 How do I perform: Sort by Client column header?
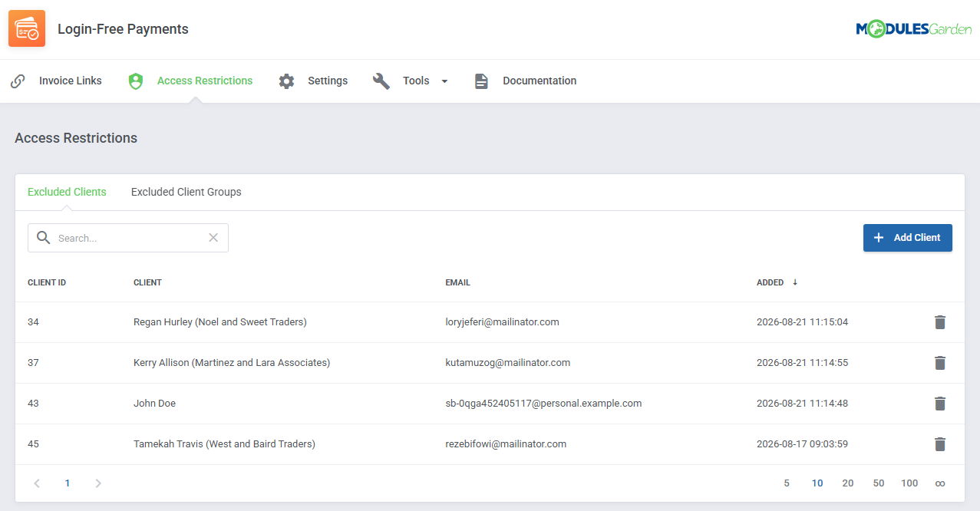pyautogui.click(x=147, y=282)
